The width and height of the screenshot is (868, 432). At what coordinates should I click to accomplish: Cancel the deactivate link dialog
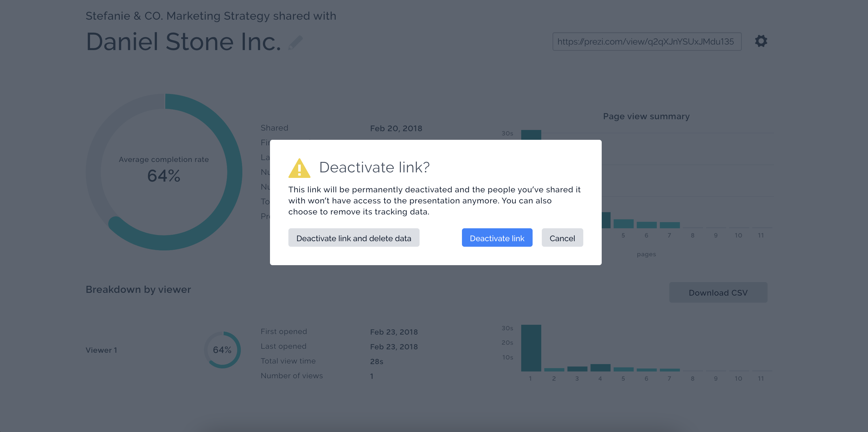562,238
